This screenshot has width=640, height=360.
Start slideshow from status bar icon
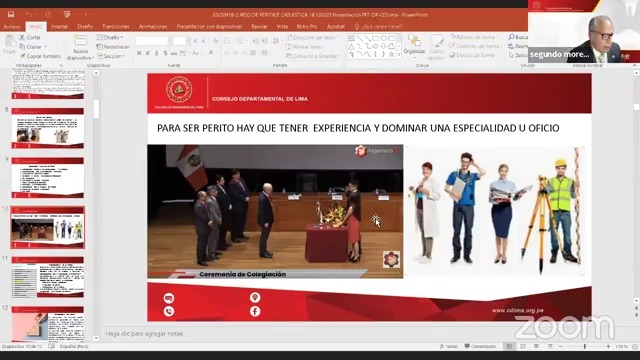550,346
